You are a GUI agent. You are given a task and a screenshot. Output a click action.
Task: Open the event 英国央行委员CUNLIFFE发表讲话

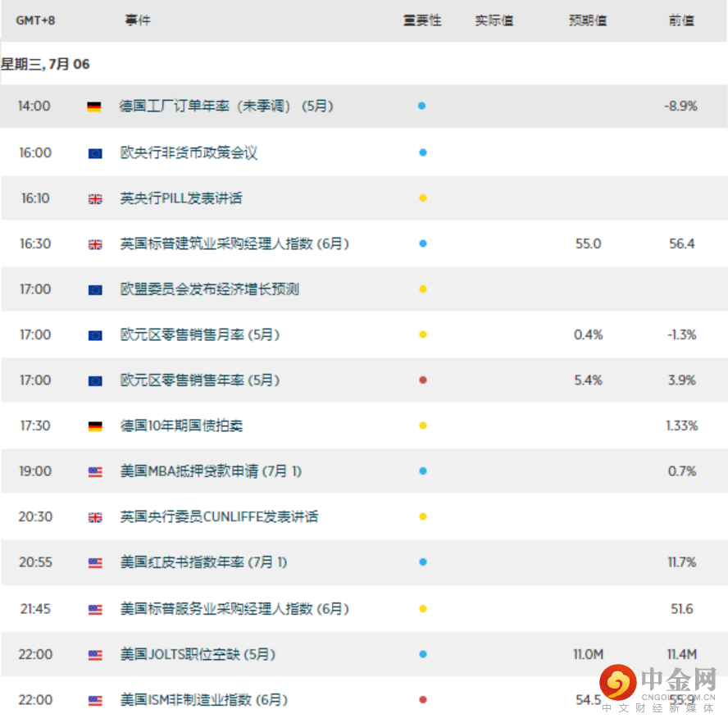click(219, 516)
